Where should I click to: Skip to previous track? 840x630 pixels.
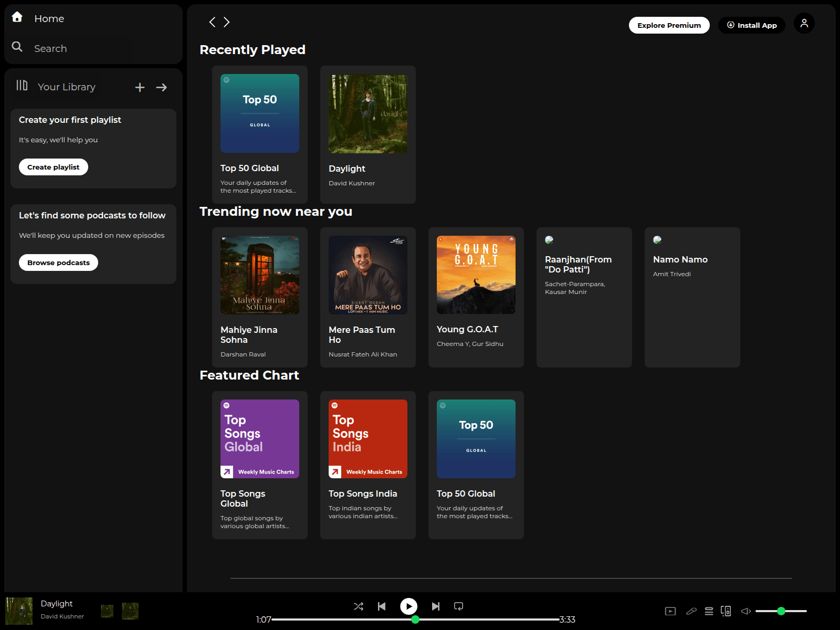coord(382,606)
